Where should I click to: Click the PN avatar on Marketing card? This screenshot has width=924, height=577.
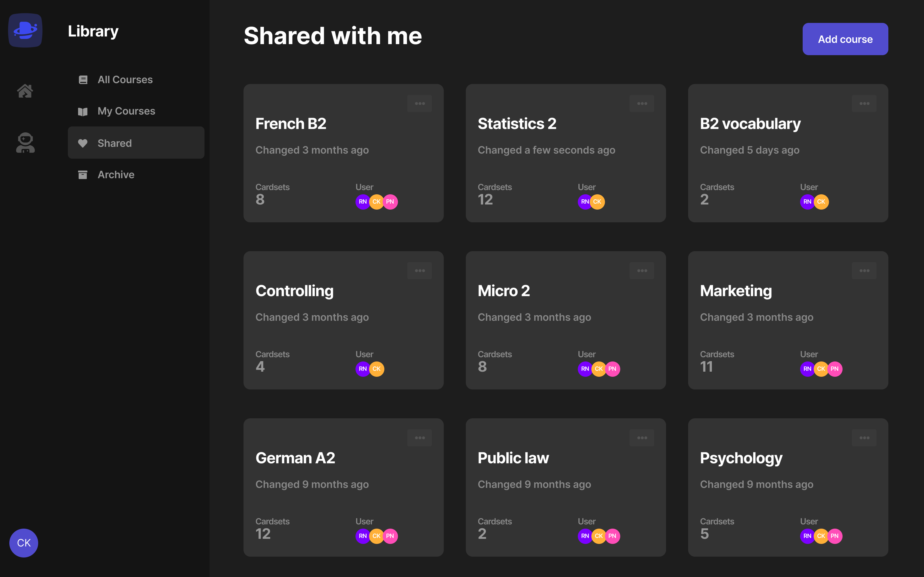tap(835, 369)
